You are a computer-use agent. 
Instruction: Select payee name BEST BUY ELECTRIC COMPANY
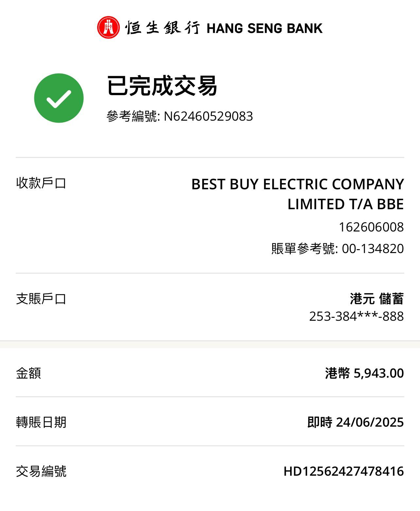297,184
